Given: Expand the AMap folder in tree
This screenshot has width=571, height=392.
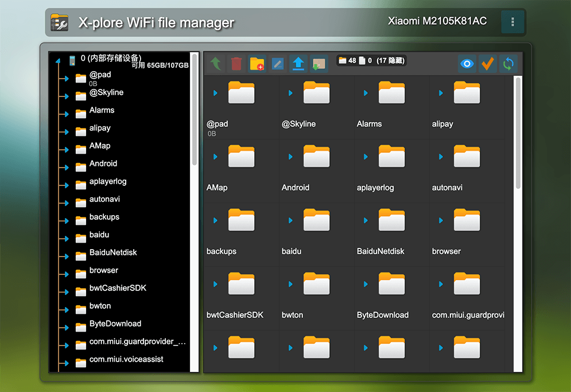Looking at the screenshot, I should point(66,150).
